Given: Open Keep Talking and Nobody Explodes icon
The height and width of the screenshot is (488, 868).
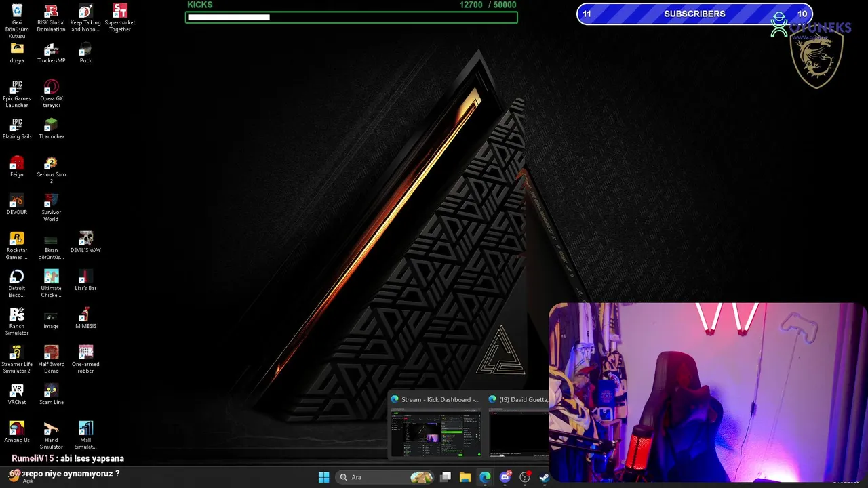Looking at the screenshot, I should pos(85,18).
